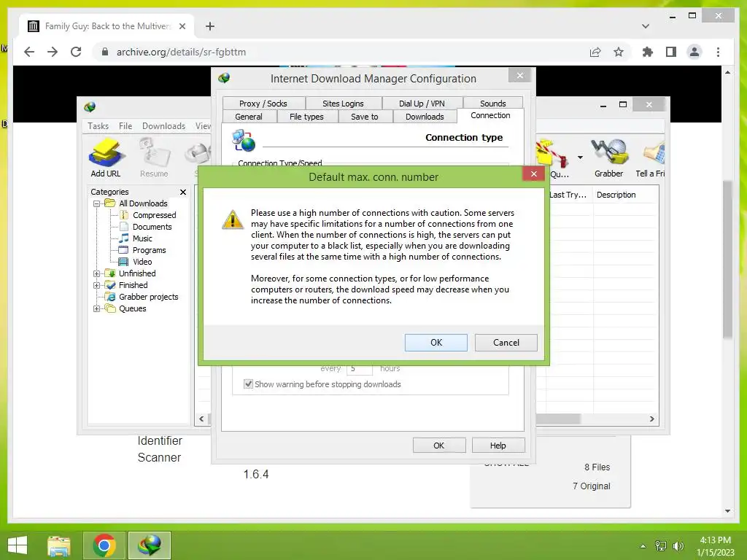Click OK in the IDM Configuration window
Viewport: 747px width, 560px height.
tap(438, 446)
